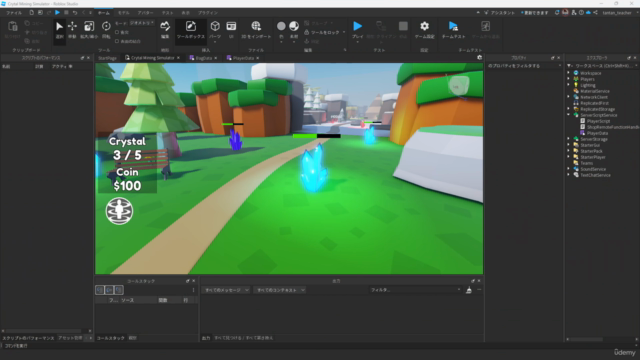Click the property filter input field
This screenshot has width=640, height=360.
[524, 66]
